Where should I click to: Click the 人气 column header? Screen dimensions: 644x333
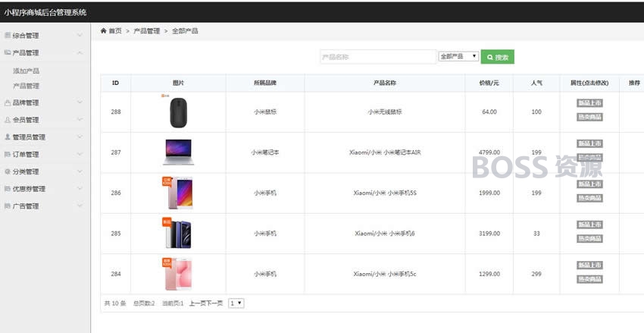coord(536,83)
